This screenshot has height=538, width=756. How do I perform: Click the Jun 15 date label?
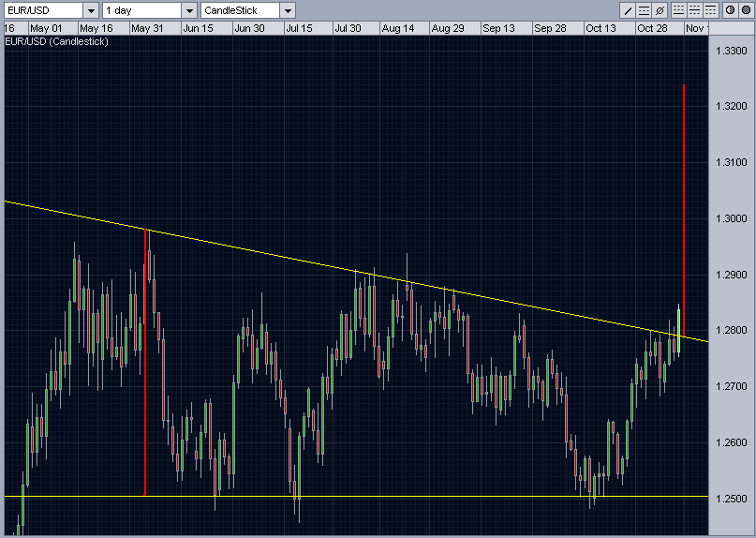point(199,28)
